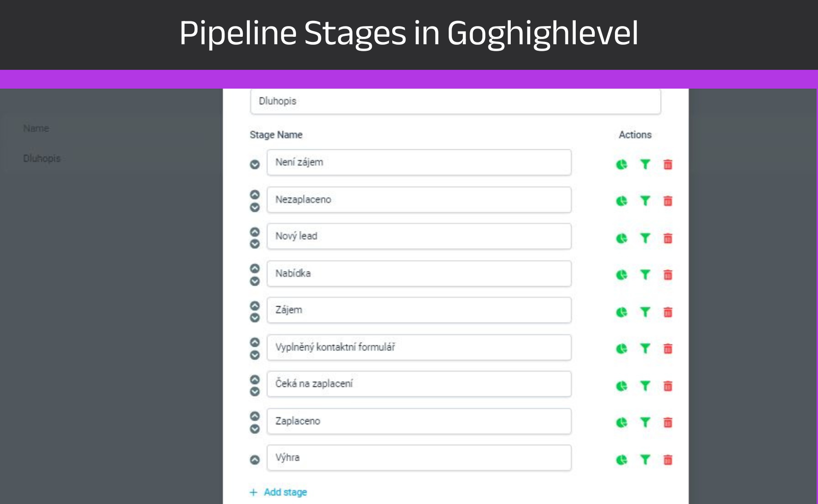Viewport: 818px width, 504px height.
Task: Click funnel icon for Nezaplaceno stage
Action: [x=645, y=201]
